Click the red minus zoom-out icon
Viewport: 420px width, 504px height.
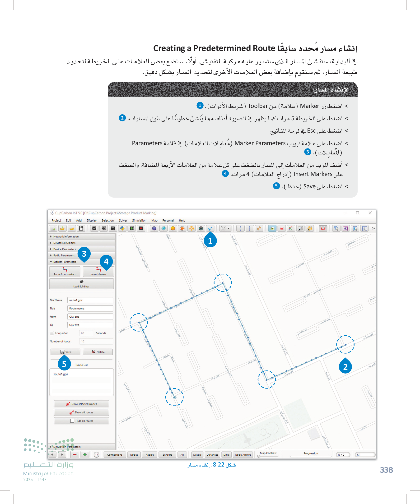pos(75,454)
